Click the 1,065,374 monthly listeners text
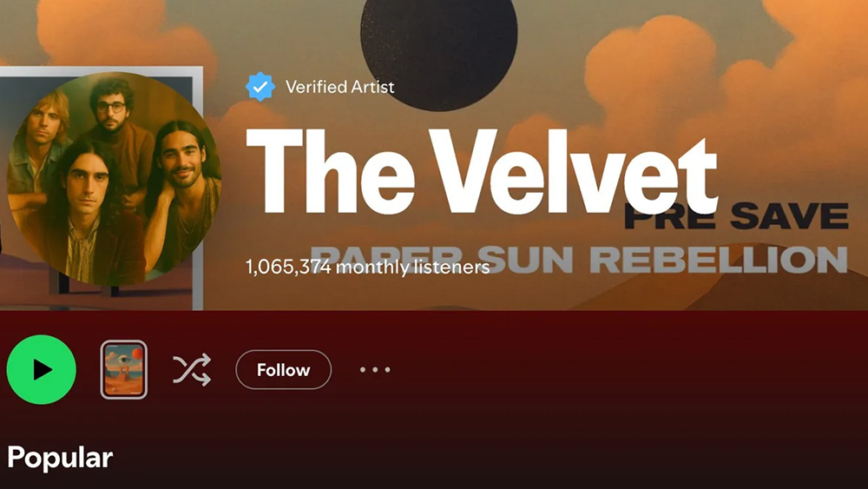Image resolution: width=868 pixels, height=489 pixels. pyautogui.click(x=367, y=267)
